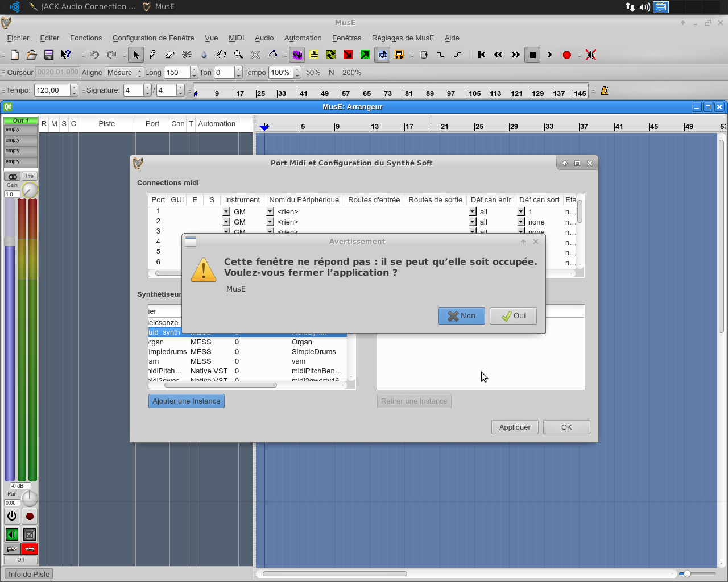Toggle the Pré fader button
Viewport: 728px width, 582px height.
tap(30, 176)
